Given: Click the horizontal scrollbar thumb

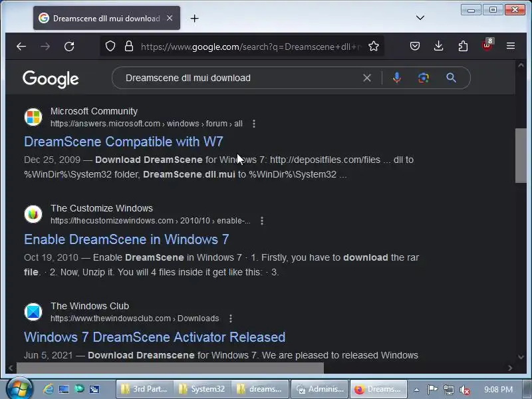Looking at the screenshot, I should tap(170, 368).
